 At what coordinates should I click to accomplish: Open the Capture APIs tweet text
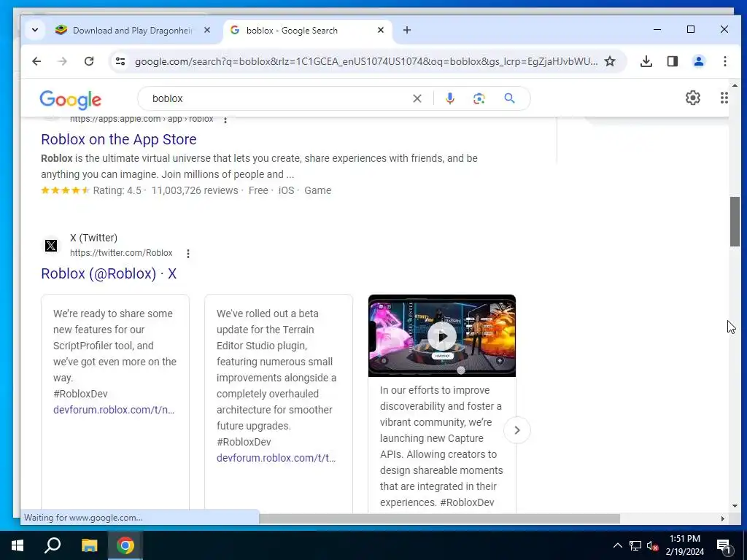click(441, 446)
